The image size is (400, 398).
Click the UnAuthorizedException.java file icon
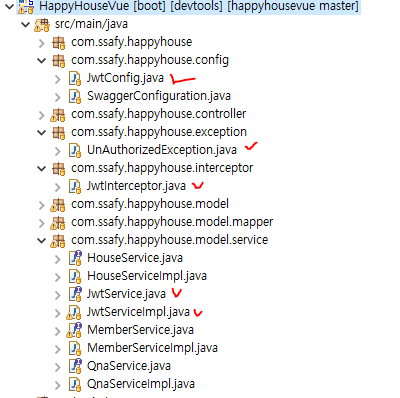click(75, 151)
